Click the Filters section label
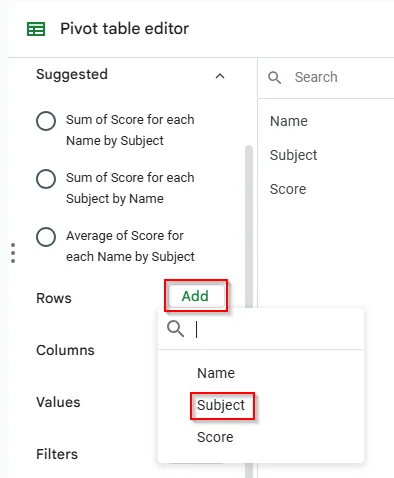 [57, 454]
